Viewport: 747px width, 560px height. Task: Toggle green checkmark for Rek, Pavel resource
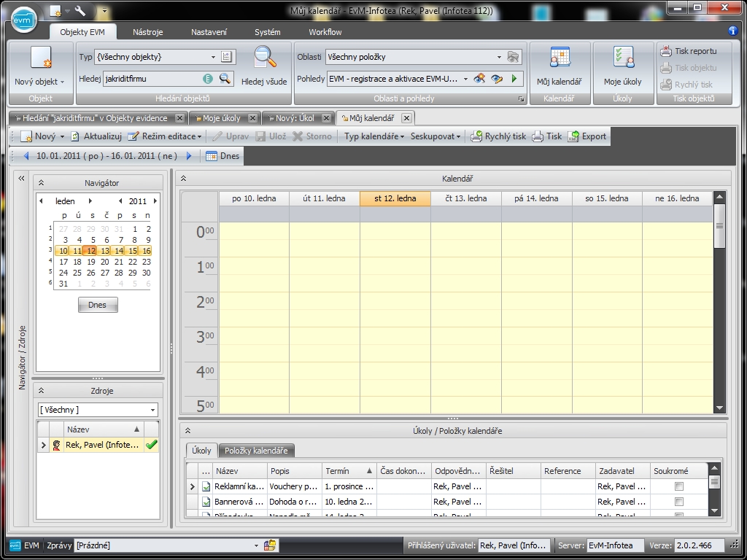152,445
